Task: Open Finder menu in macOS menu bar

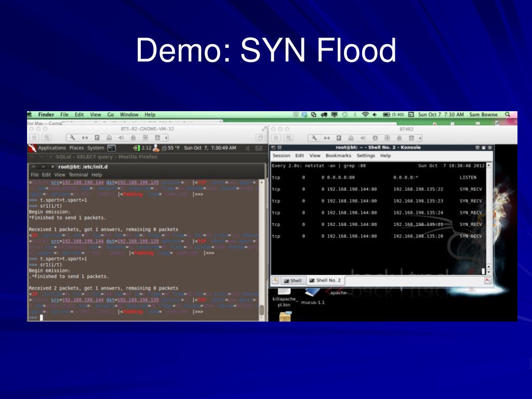Action: click(x=46, y=115)
